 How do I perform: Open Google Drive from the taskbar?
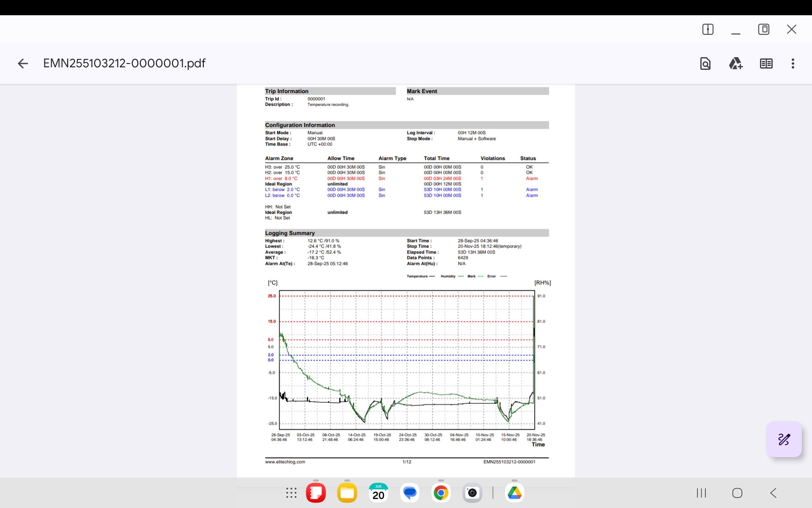click(514, 493)
